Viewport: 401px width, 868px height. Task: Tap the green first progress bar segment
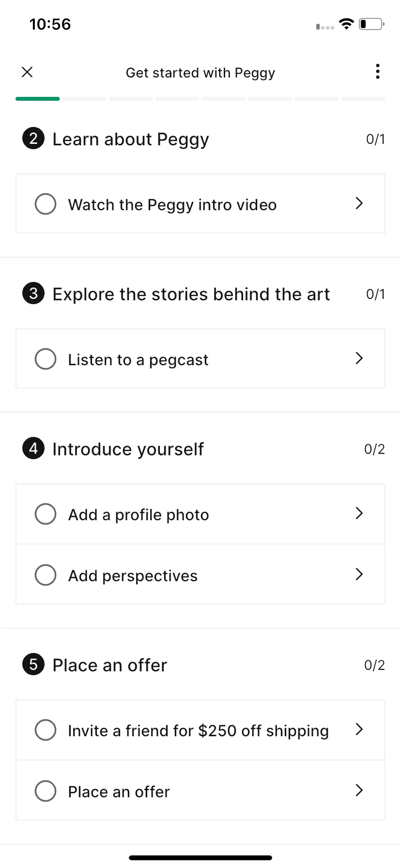[x=38, y=99]
